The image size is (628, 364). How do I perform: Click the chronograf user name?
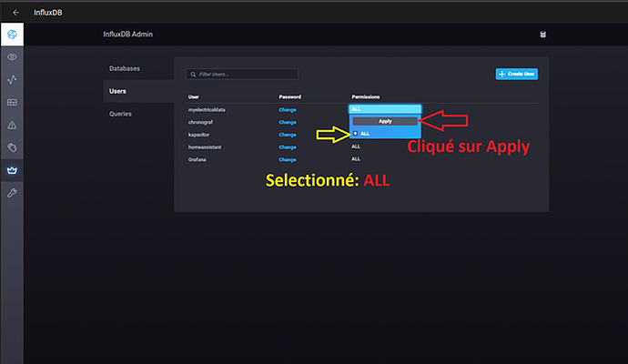(200, 122)
